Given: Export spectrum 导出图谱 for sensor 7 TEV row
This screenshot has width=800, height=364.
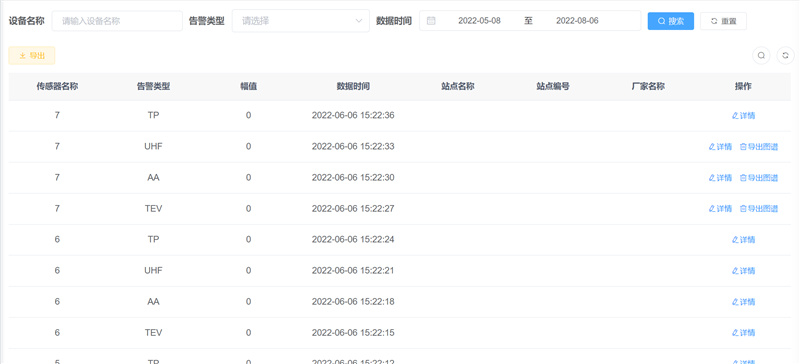Looking at the screenshot, I should tap(759, 209).
